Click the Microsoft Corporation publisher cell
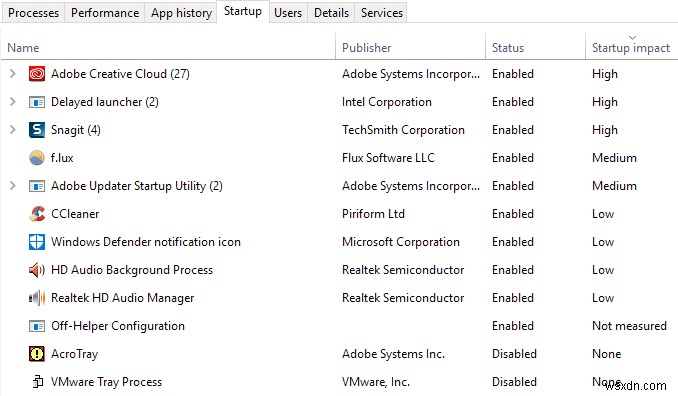This screenshot has width=678, height=396. pyautogui.click(x=400, y=242)
